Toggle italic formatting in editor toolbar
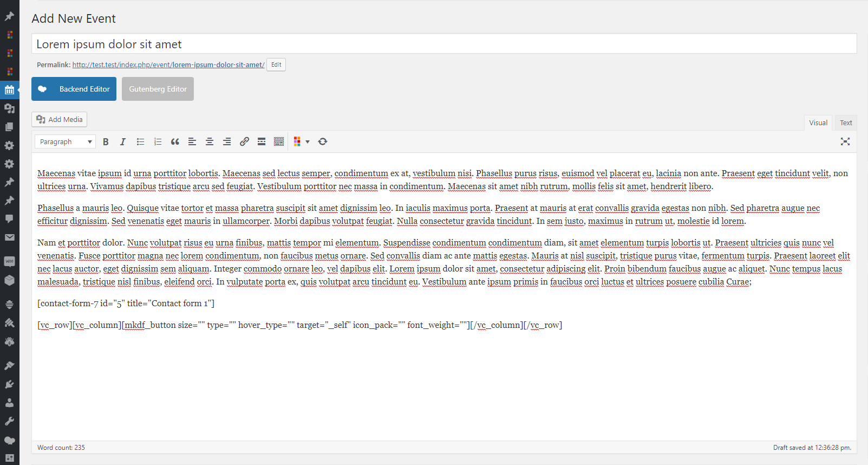868x465 pixels. point(123,141)
